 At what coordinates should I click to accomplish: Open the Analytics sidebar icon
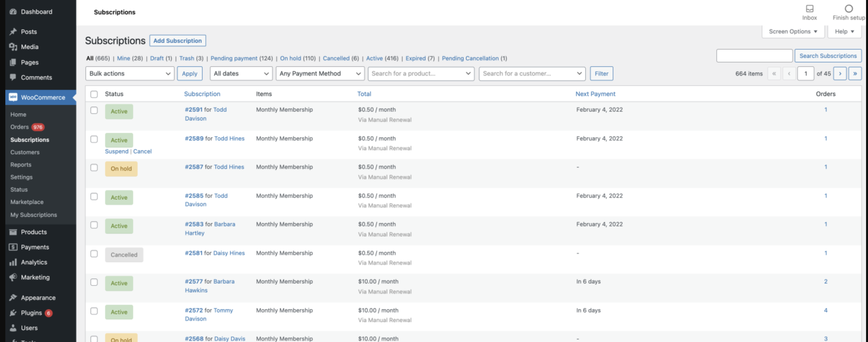coord(13,262)
